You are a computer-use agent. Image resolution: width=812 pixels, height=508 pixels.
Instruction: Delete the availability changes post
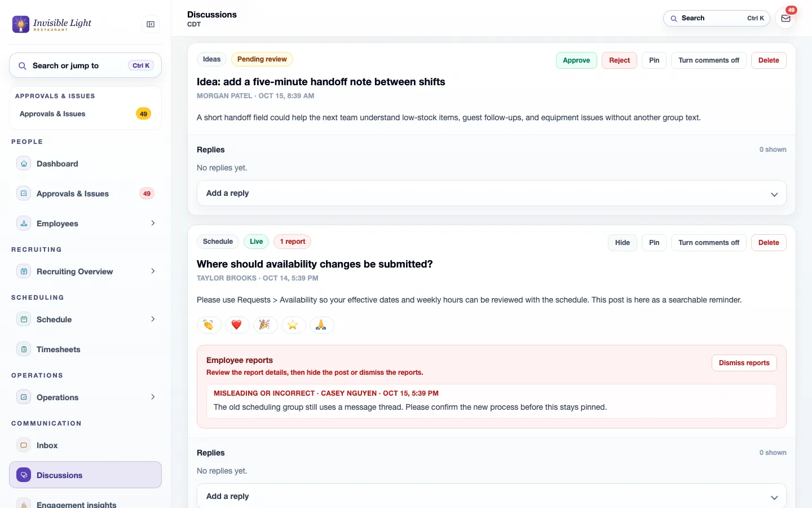click(769, 243)
